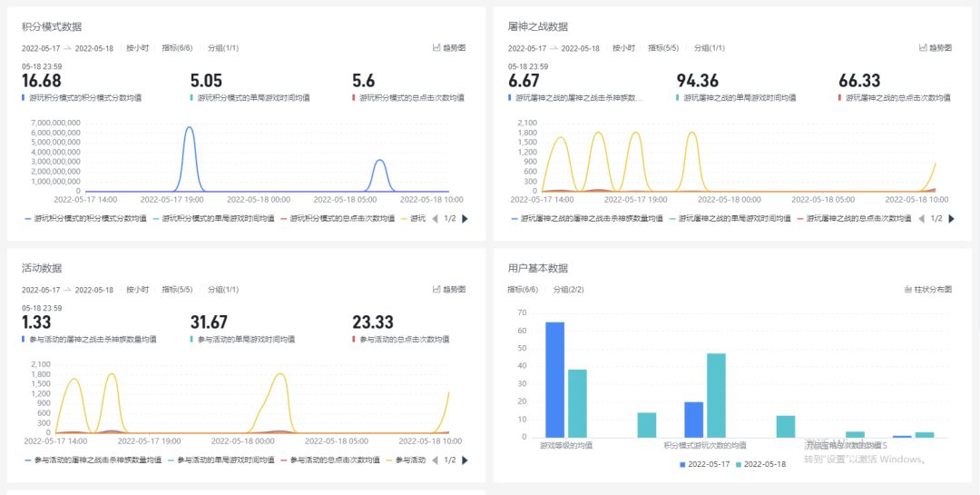This screenshot has width=980, height=495.
Task: Click the 23.33 metric value
Action: pos(373,322)
